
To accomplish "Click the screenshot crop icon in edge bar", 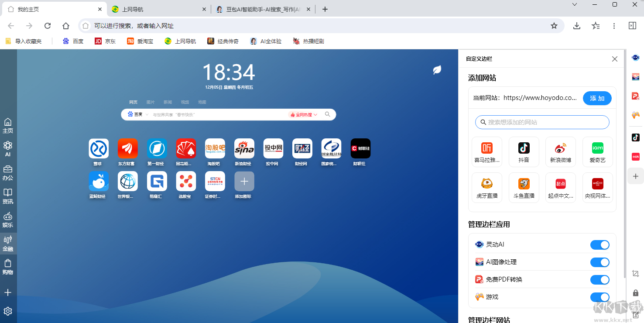I will pyautogui.click(x=636, y=274).
